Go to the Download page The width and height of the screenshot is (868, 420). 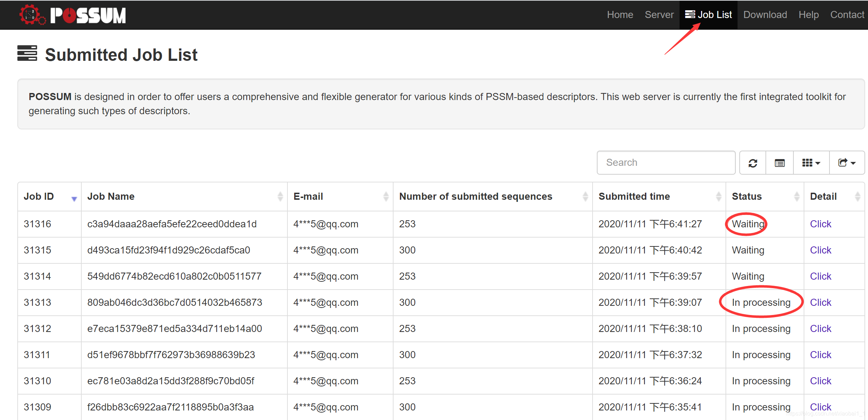(765, 15)
